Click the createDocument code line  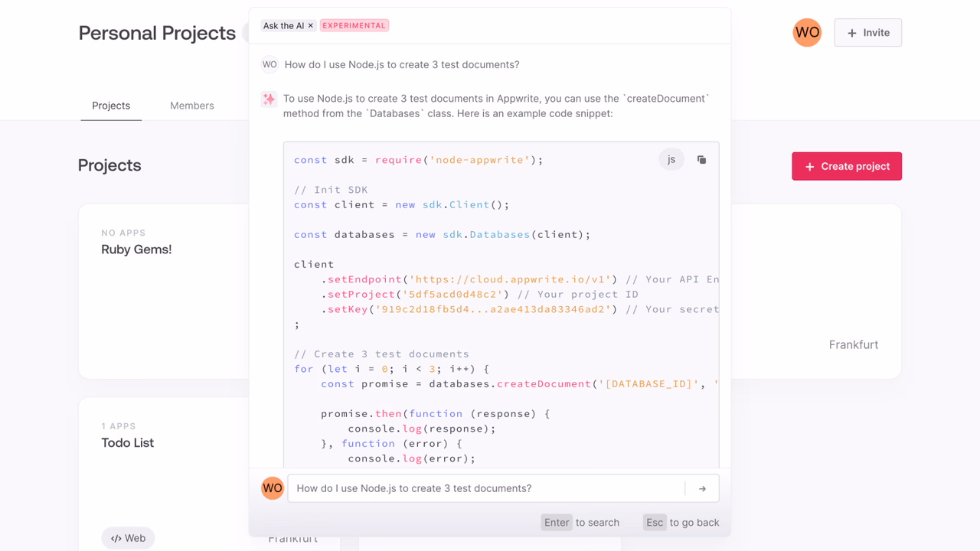pos(520,384)
